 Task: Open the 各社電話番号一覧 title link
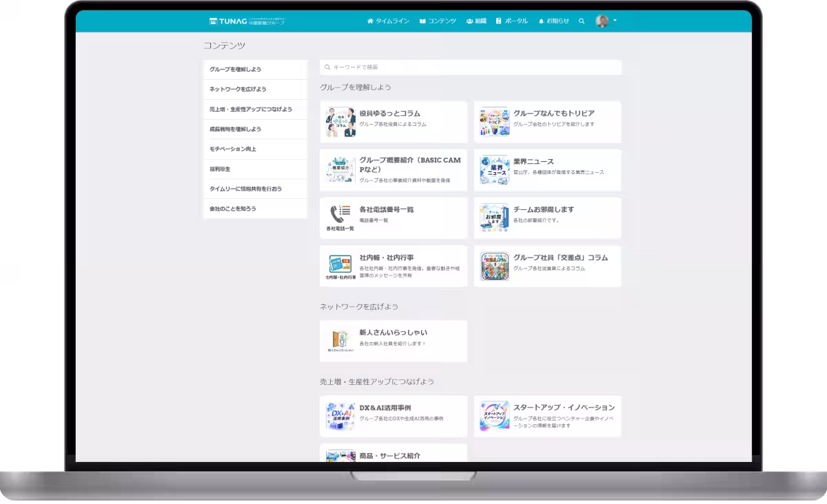(x=387, y=210)
